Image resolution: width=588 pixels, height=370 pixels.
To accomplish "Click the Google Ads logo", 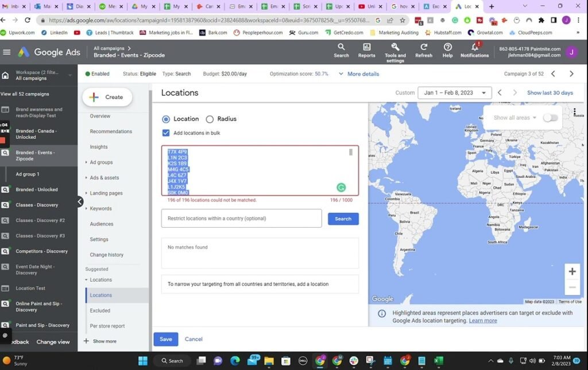I will tap(24, 52).
